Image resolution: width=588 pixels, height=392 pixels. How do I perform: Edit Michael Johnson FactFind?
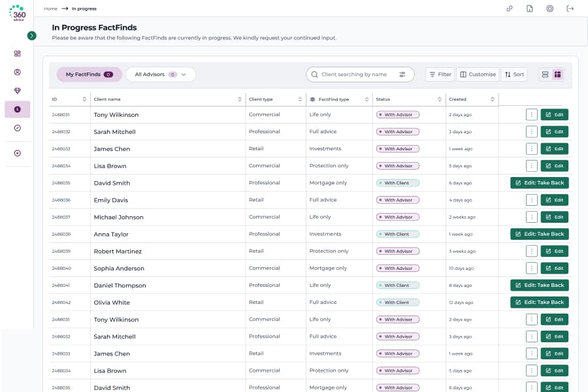coord(554,217)
